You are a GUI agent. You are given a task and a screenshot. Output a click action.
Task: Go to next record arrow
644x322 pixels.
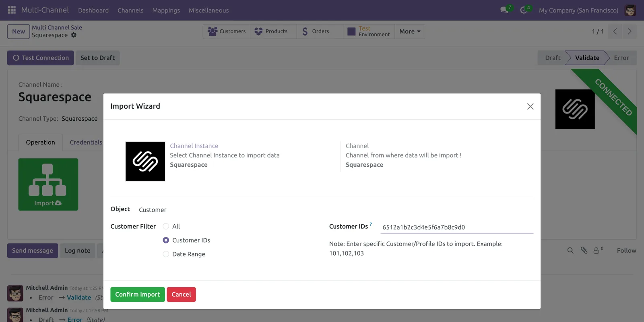[x=630, y=31]
